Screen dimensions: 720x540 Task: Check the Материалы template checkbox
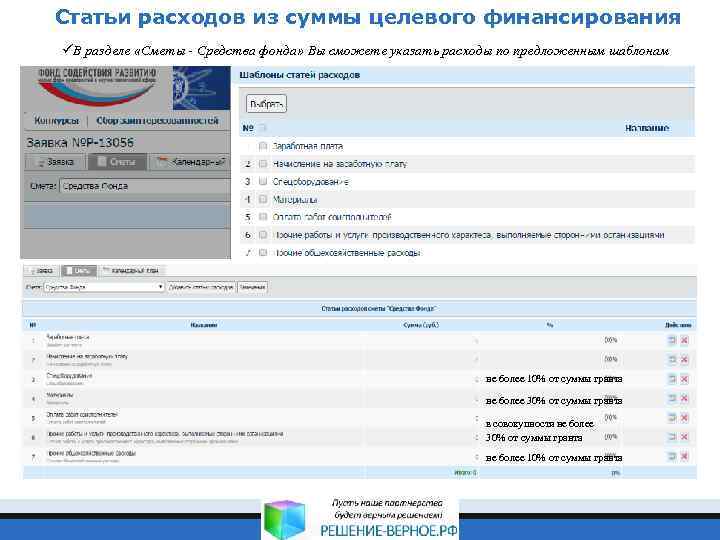coord(263,199)
